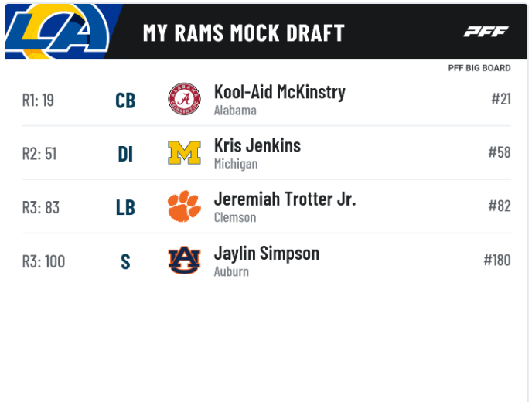
Task: Click the CB position label
Action: tap(125, 100)
